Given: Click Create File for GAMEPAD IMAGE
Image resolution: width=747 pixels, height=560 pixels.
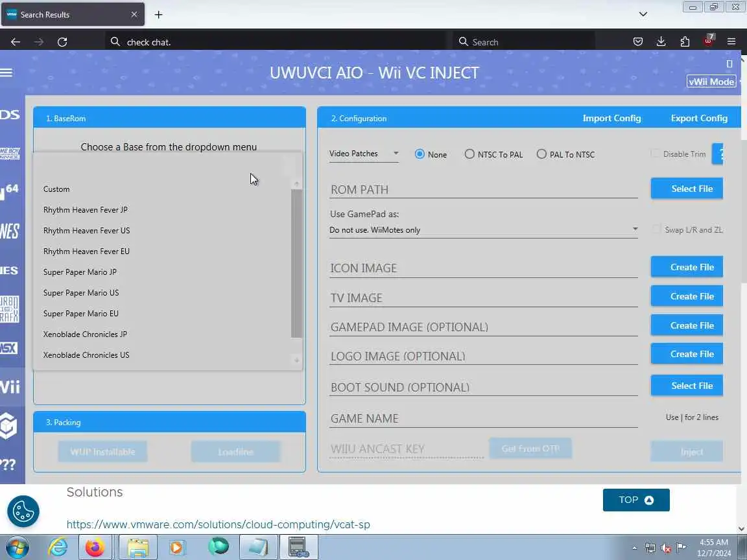Looking at the screenshot, I should click(x=687, y=325).
